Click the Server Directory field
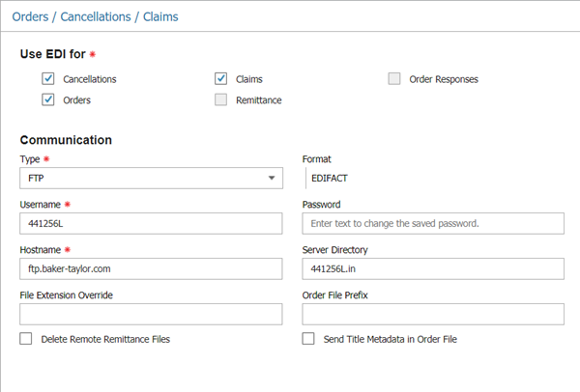The width and height of the screenshot is (580, 392). point(433,268)
